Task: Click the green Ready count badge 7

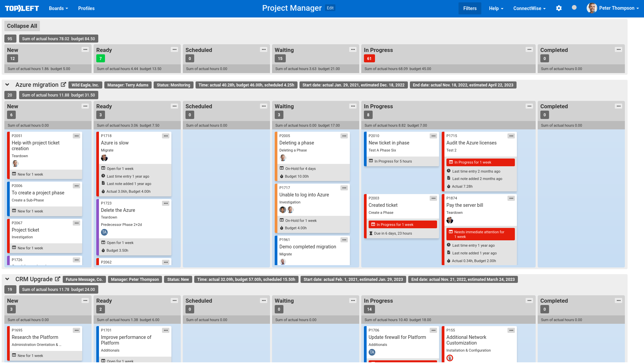Action: click(101, 58)
